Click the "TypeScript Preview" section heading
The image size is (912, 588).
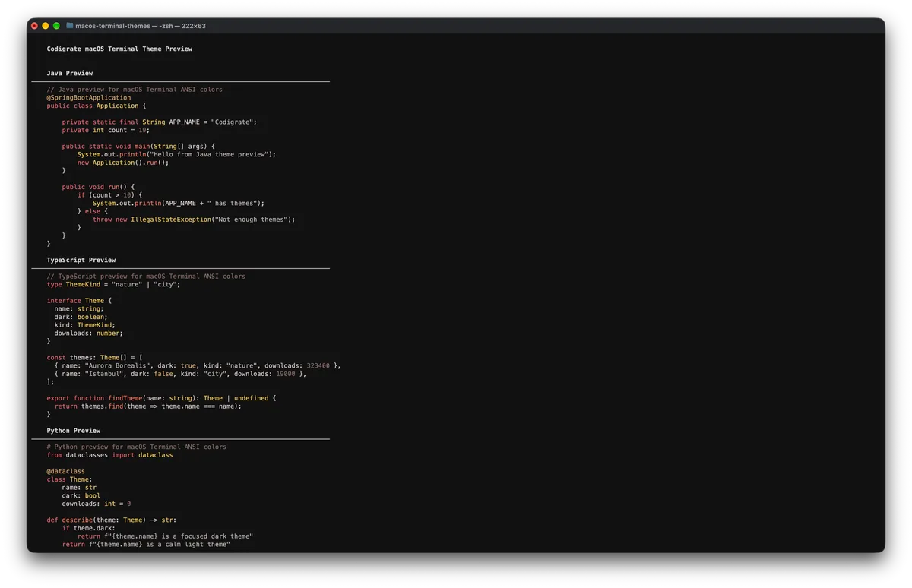pyautogui.click(x=81, y=260)
